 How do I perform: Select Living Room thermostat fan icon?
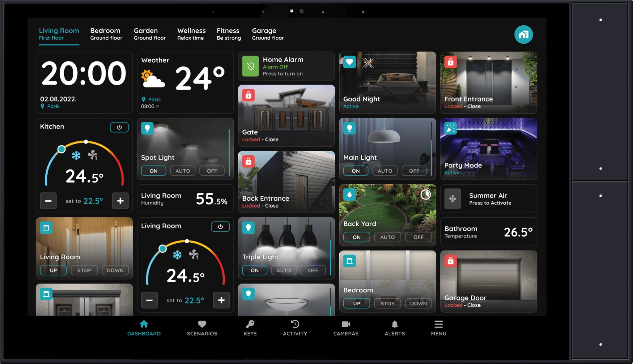pos(194,254)
